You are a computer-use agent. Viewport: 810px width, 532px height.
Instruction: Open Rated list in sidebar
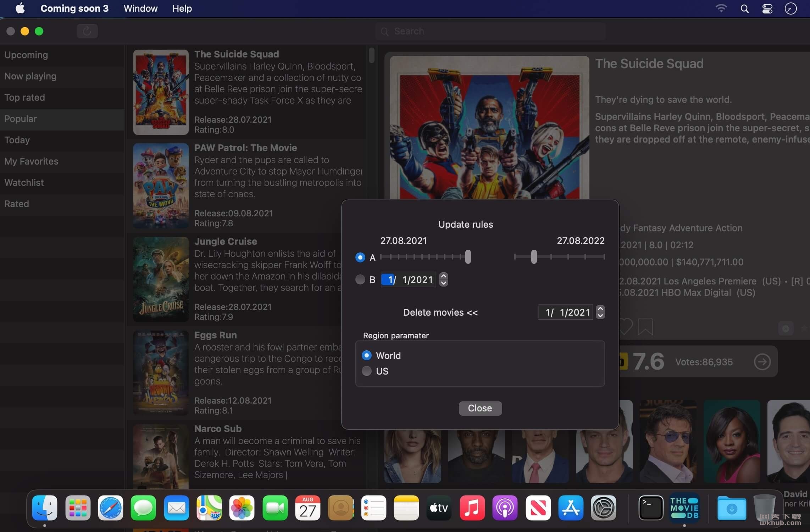click(62, 204)
